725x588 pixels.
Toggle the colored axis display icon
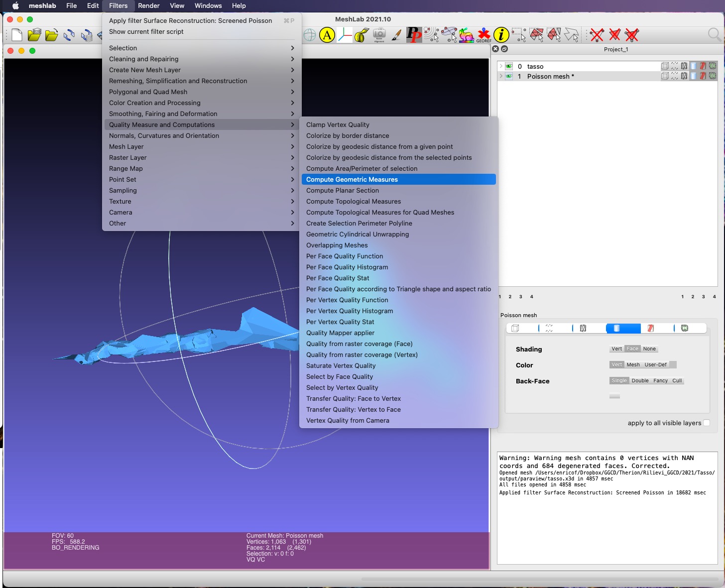point(345,35)
